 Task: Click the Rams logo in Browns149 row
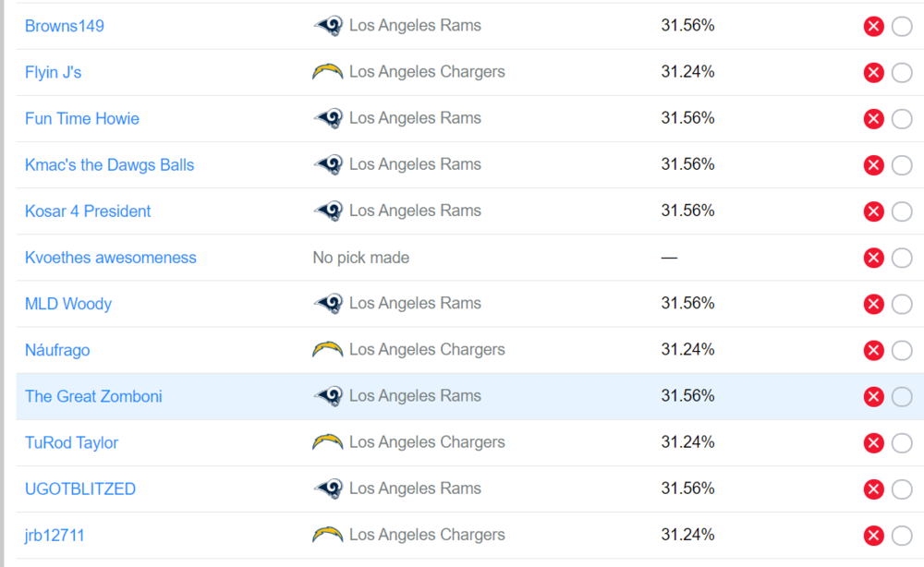[x=328, y=26]
